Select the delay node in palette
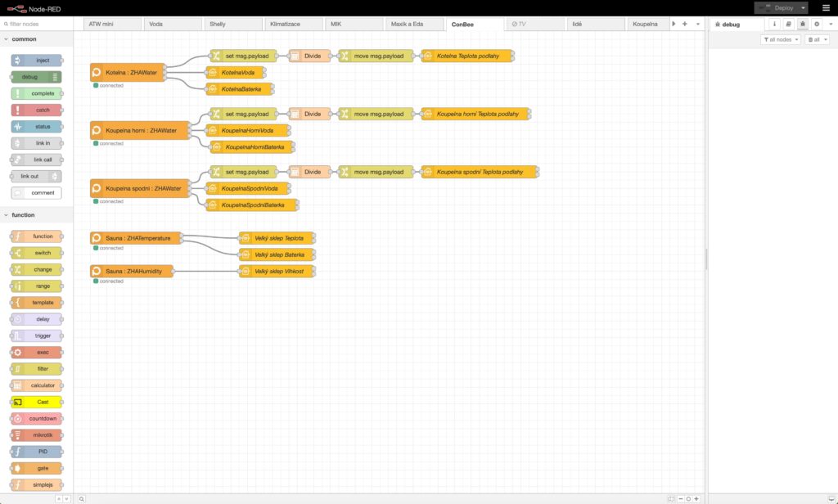This screenshot has width=838, height=504. [x=36, y=319]
